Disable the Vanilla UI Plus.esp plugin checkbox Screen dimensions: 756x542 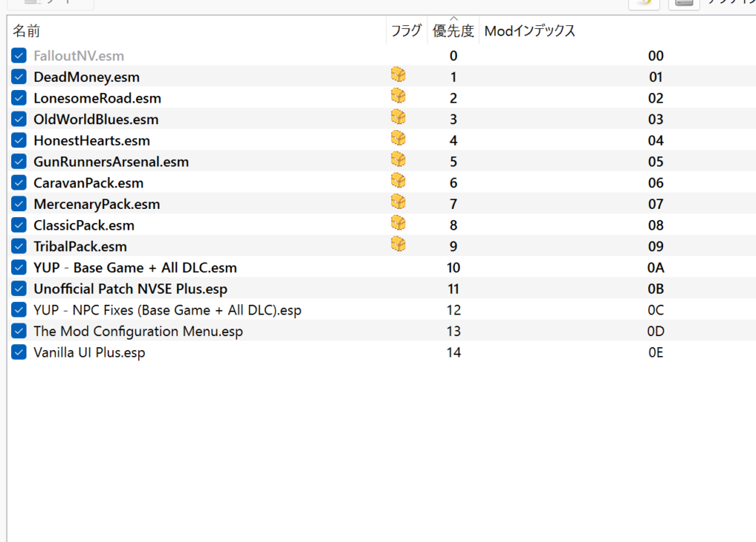point(19,352)
